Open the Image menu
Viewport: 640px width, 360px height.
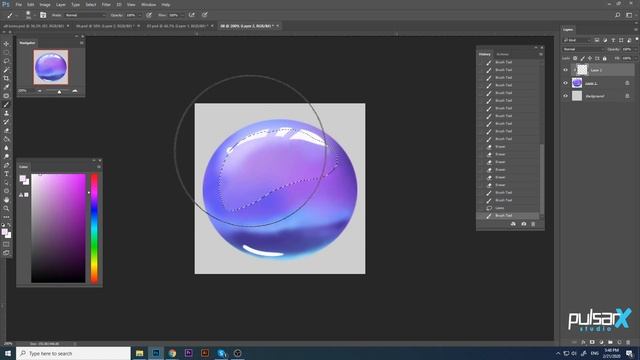(x=44, y=4)
